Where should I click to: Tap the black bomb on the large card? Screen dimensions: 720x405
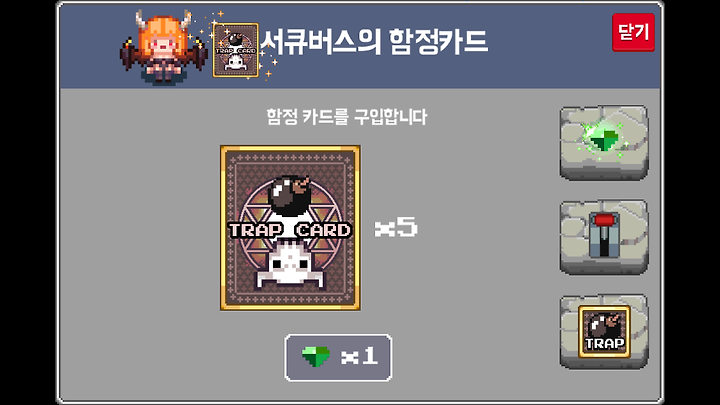click(x=288, y=195)
